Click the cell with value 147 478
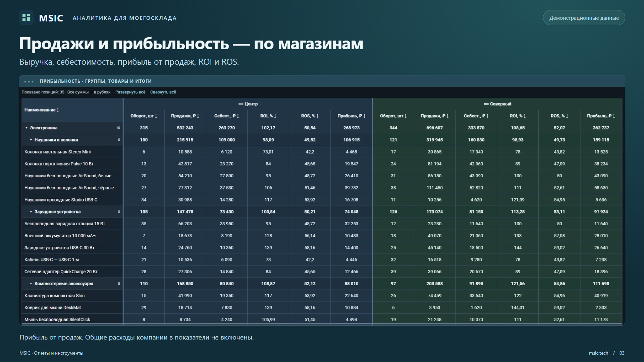Image resolution: width=644 pixels, height=362 pixels. [185, 212]
